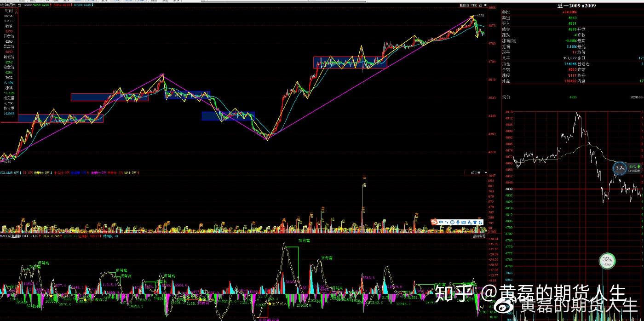Toggle Sogou punctuation mode icon
Screen dimensions: 644x321
tap(447, 222)
